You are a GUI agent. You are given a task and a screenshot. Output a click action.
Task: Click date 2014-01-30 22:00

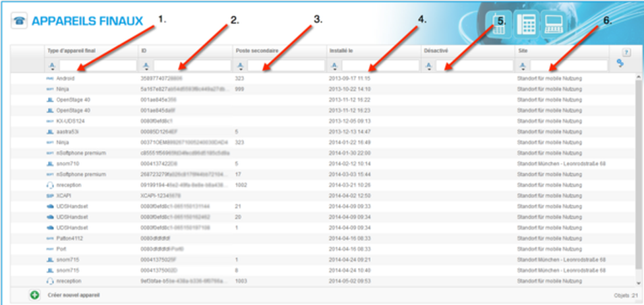pos(349,153)
